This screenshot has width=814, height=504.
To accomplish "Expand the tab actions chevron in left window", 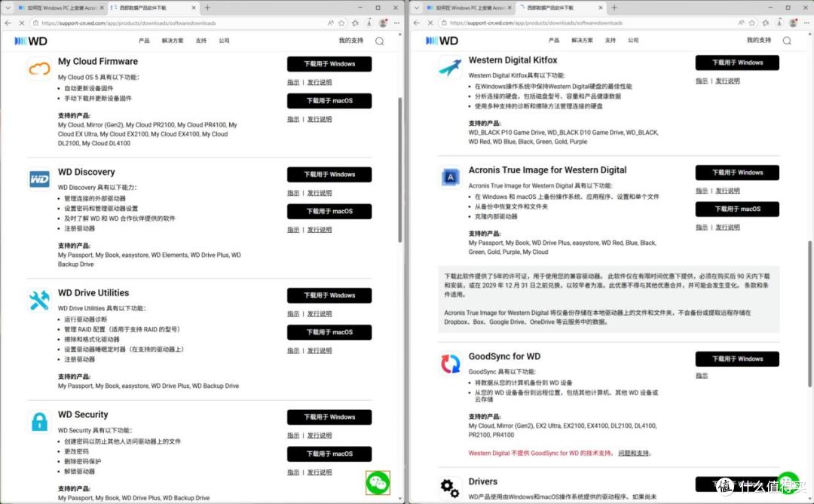I will click(x=8, y=8).
